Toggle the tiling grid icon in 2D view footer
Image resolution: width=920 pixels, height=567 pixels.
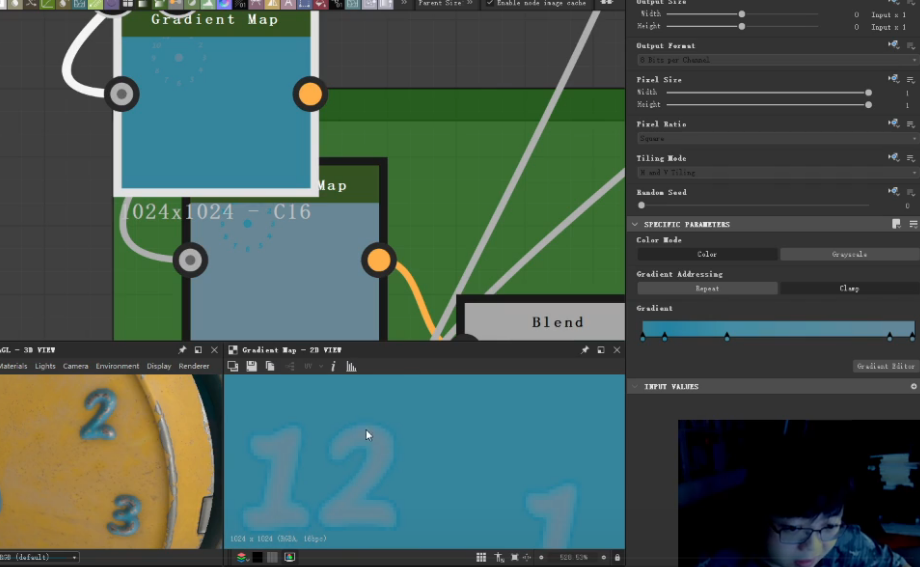pos(481,557)
